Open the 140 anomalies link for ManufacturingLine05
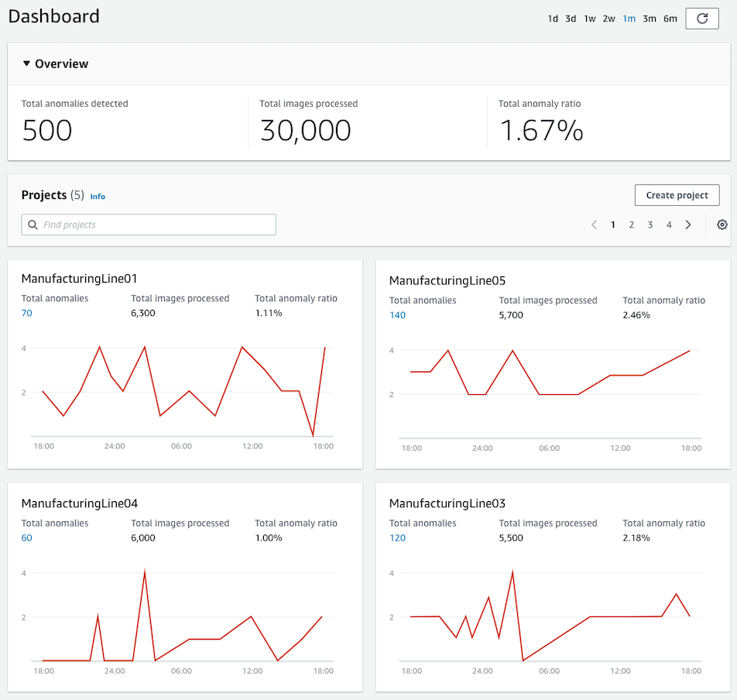This screenshot has height=700, width=737. (x=398, y=315)
